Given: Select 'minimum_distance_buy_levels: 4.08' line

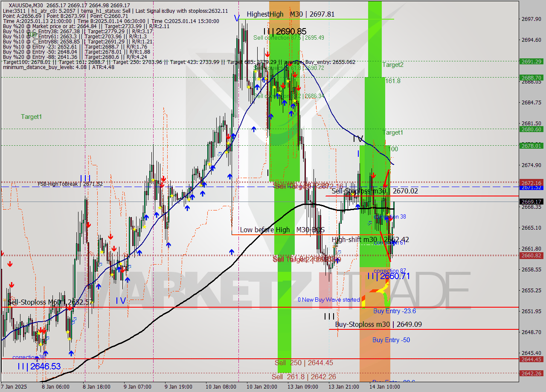Looking at the screenshot, I should [58, 67].
